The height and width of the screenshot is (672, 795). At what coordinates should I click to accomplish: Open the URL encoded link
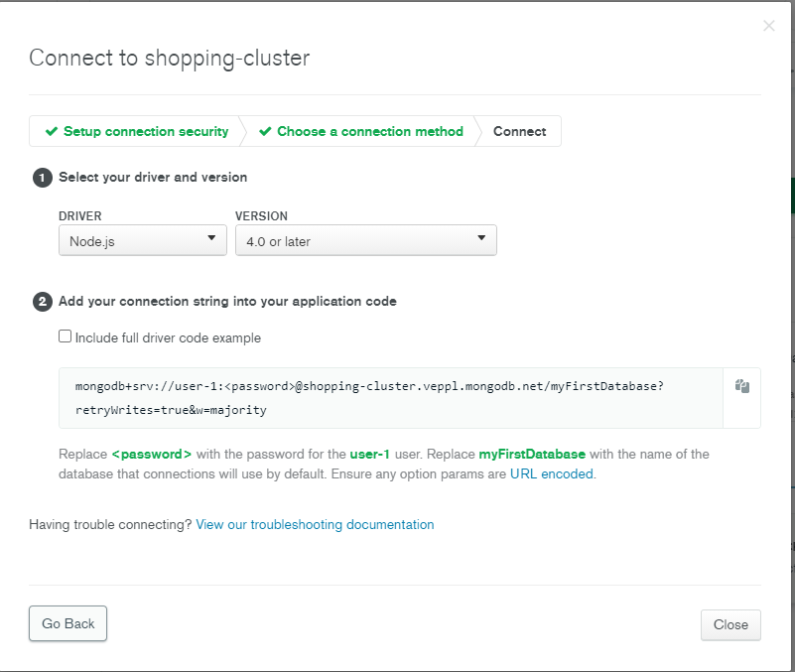click(552, 474)
